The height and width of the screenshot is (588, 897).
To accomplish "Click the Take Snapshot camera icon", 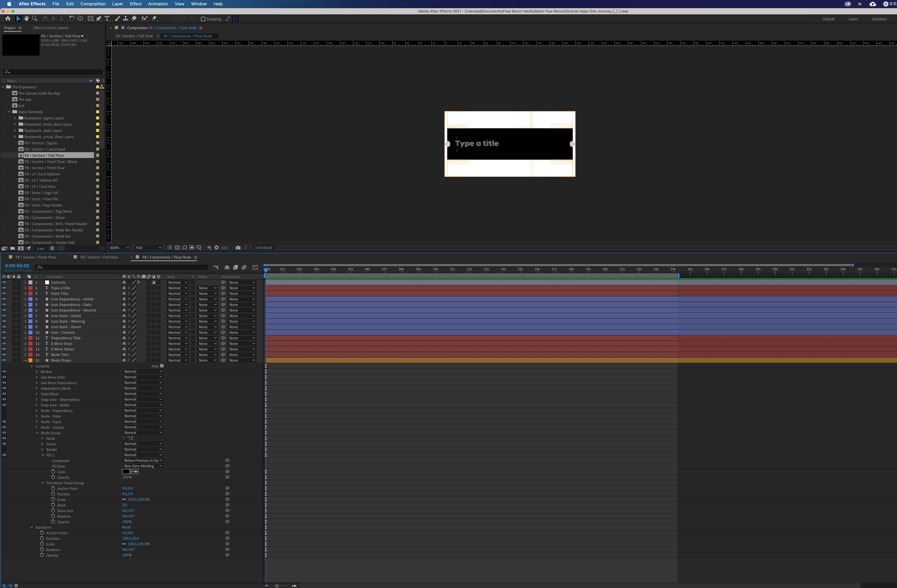I will click(238, 248).
